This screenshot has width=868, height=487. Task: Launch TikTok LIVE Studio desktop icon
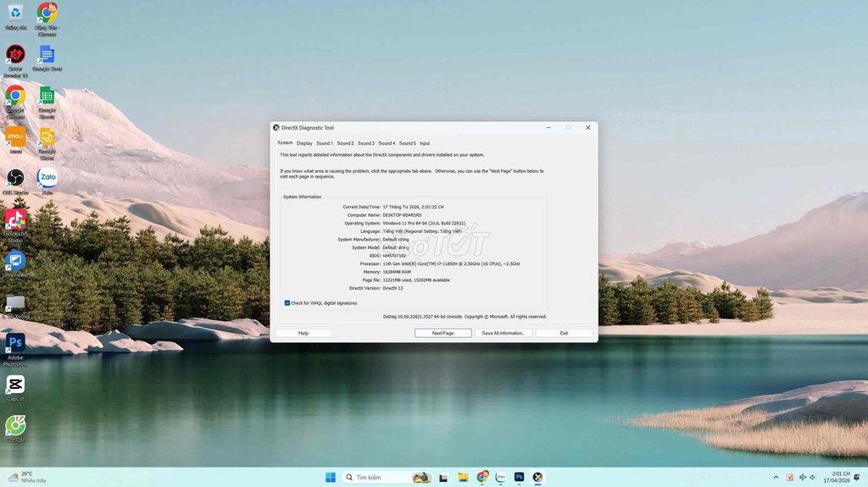click(15, 226)
